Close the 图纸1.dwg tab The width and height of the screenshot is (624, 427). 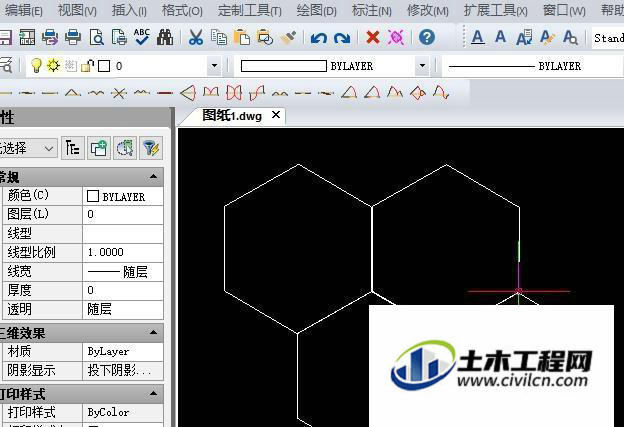click(x=276, y=115)
